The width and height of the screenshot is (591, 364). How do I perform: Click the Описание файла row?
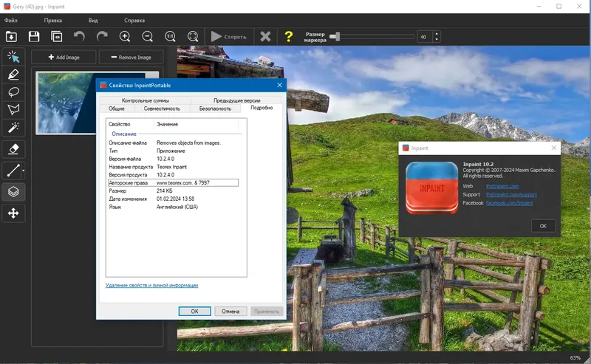(x=174, y=142)
